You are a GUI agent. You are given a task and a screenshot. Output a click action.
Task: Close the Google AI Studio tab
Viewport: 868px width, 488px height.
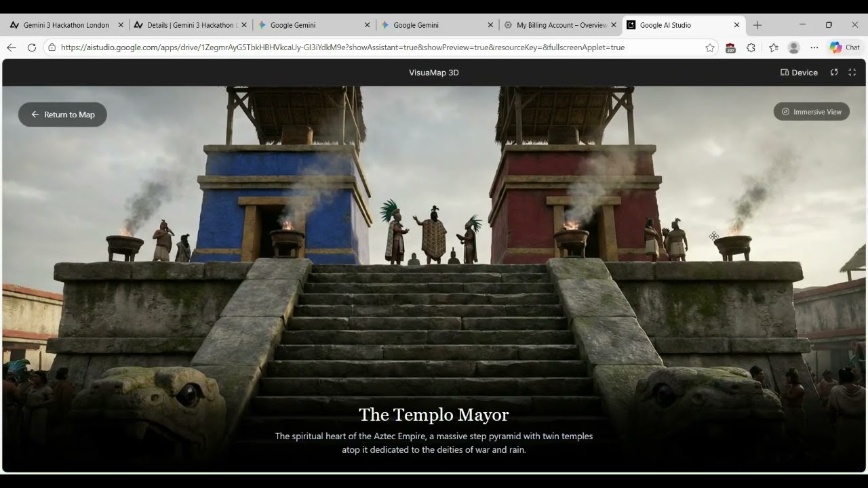(736, 25)
